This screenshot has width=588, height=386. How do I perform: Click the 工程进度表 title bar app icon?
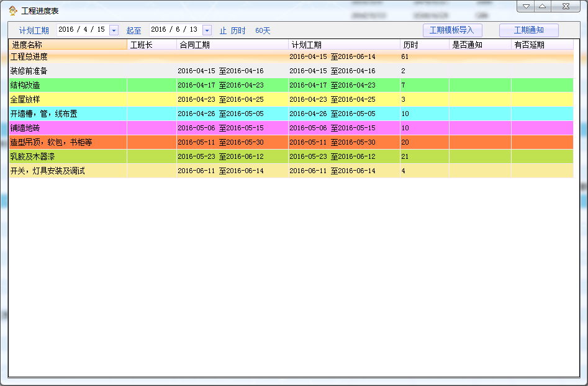point(12,11)
